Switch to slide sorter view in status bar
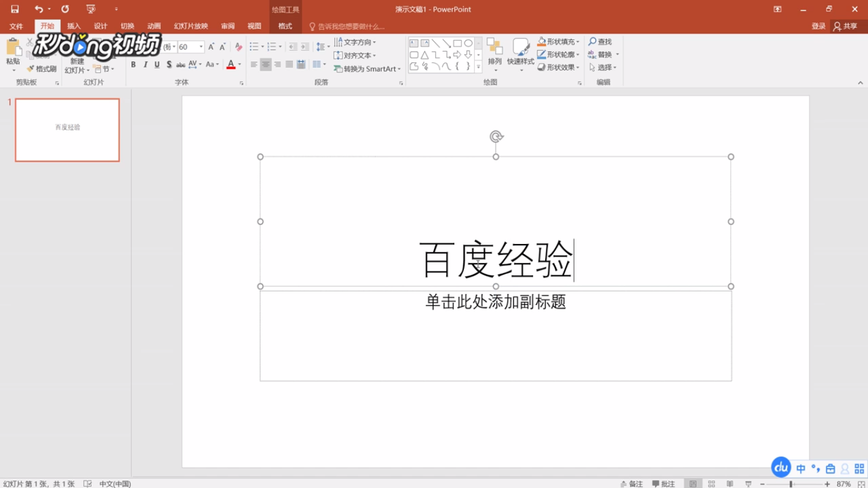Screen dimensions: 868x488 (712, 484)
